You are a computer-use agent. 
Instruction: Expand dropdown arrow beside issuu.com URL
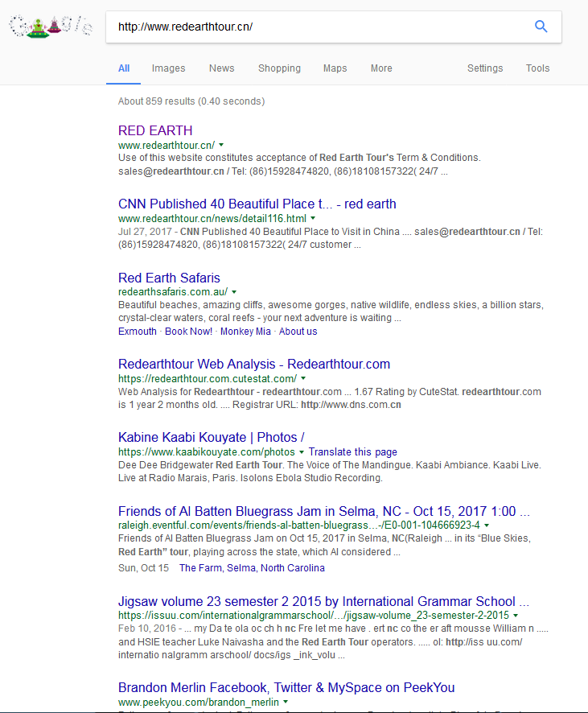point(516,616)
